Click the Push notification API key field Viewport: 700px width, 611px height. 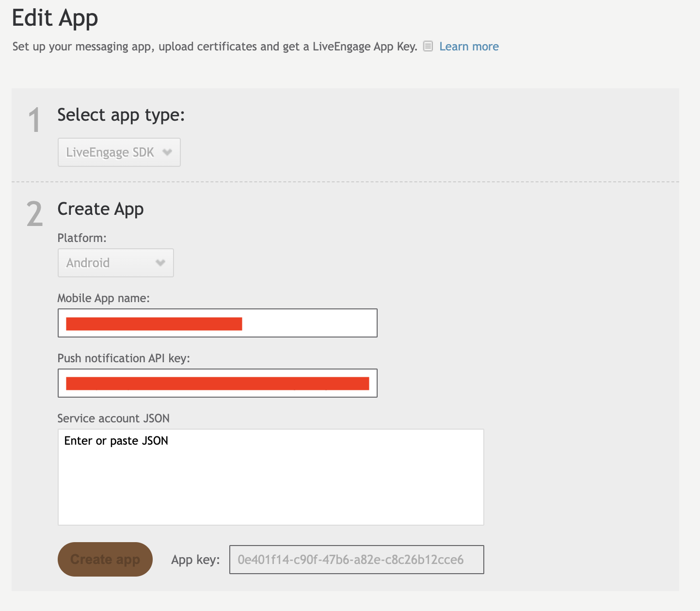click(218, 383)
